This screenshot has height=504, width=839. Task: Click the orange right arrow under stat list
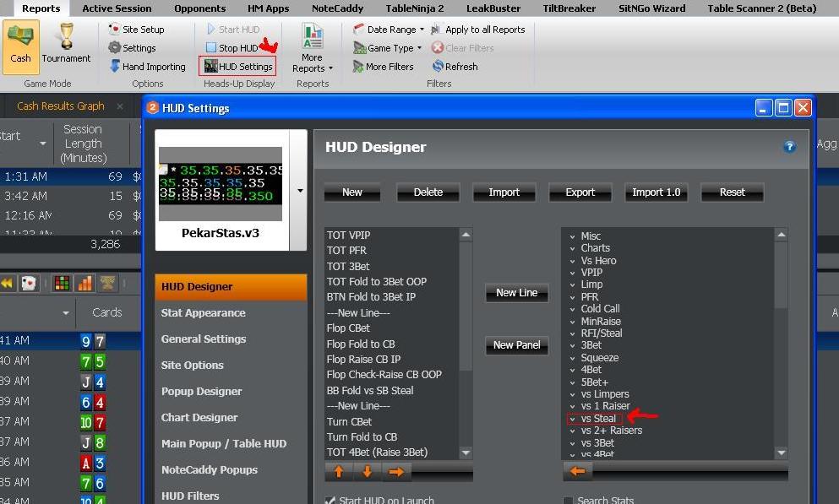(x=396, y=472)
